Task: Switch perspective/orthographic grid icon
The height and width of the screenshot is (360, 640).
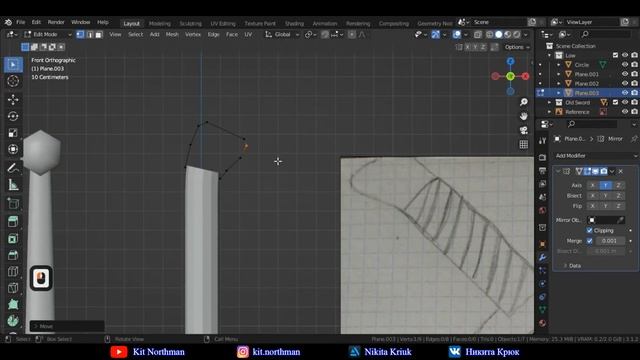Action: click(x=524, y=144)
